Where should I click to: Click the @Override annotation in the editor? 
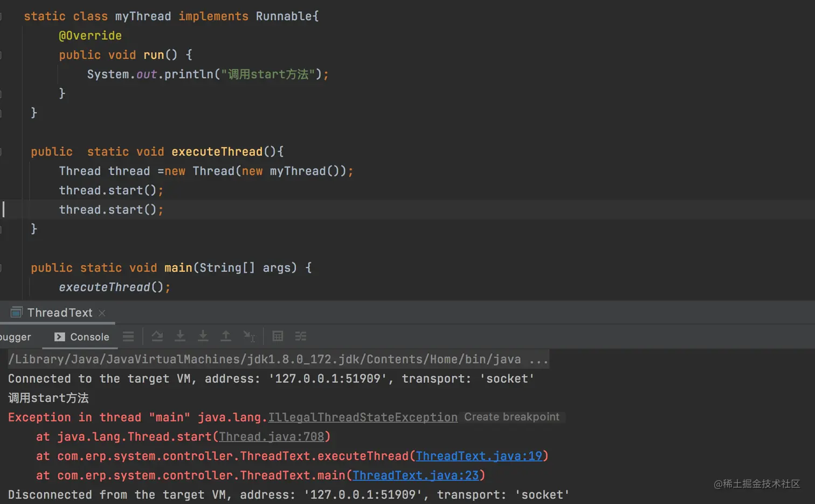(x=90, y=36)
